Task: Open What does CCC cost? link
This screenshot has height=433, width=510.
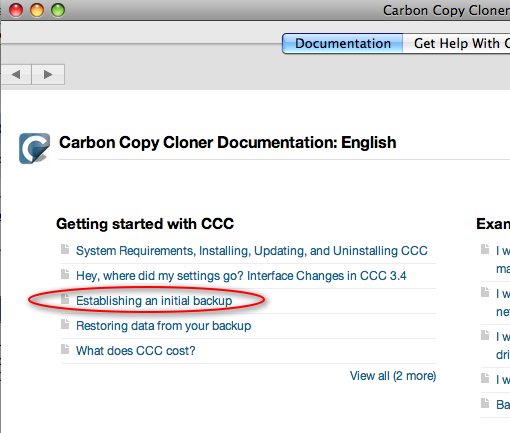Action: [135, 351]
